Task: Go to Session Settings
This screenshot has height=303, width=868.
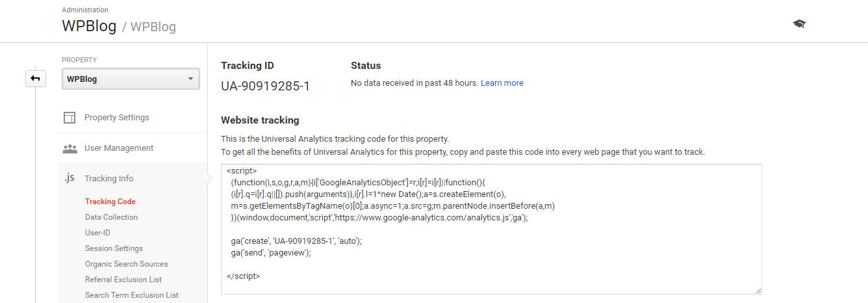Action: pyautogui.click(x=114, y=248)
